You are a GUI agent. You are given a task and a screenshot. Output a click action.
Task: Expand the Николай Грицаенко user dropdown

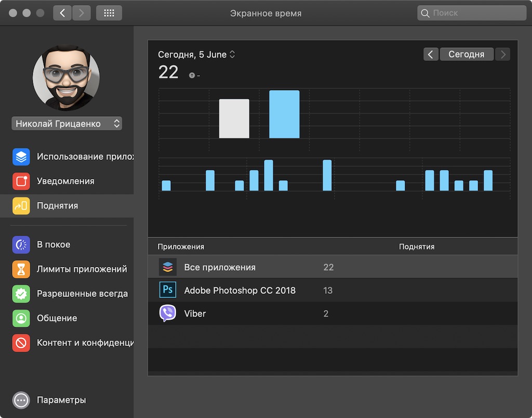pyautogui.click(x=67, y=124)
